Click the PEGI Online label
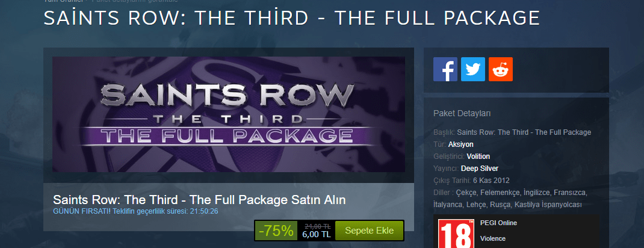 (498, 223)
